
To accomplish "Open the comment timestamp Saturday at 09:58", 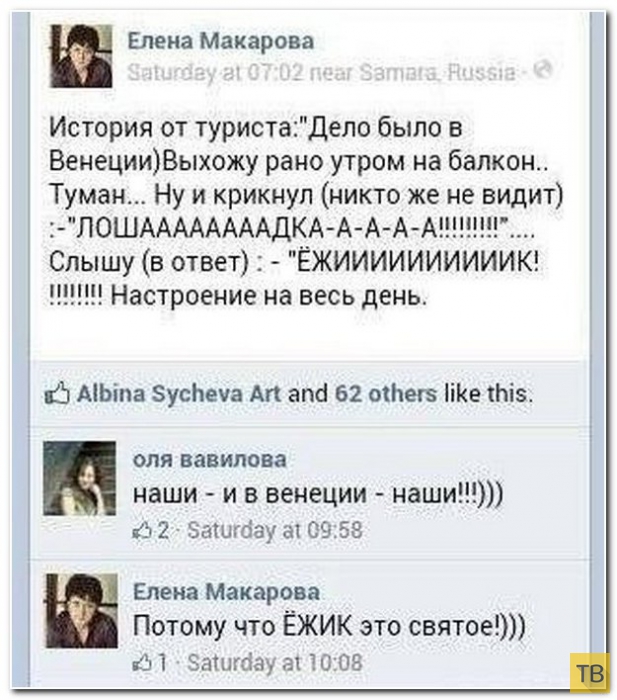I will (275, 531).
